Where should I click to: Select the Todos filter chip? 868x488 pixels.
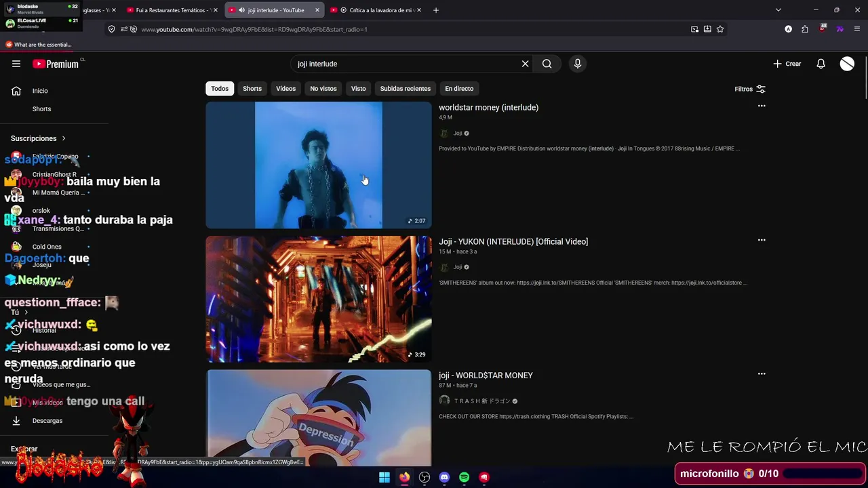pyautogui.click(x=220, y=89)
